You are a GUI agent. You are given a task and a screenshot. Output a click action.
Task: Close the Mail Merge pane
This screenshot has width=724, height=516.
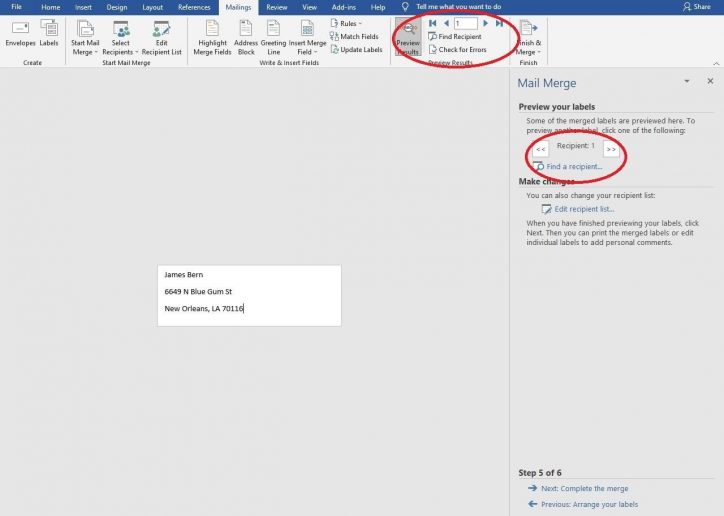pyautogui.click(x=710, y=81)
